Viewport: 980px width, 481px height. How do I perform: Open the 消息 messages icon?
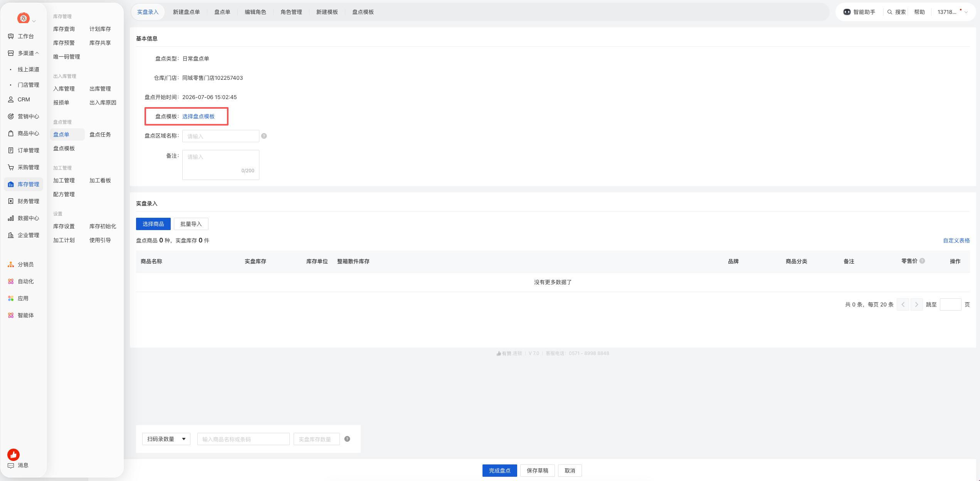pos(11,466)
